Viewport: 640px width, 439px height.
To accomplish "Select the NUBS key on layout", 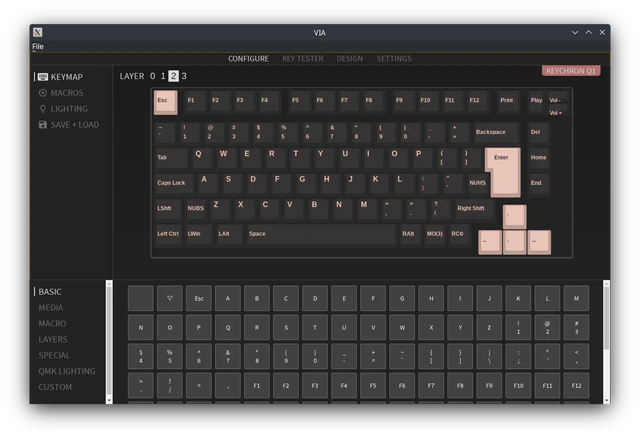I will click(x=196, y=209).
